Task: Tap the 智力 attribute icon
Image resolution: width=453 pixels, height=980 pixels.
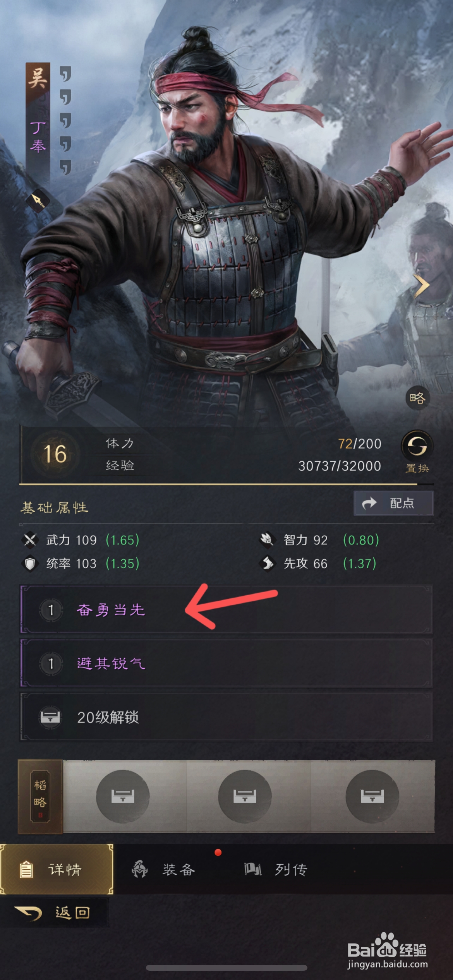Action: pos(267,540)
